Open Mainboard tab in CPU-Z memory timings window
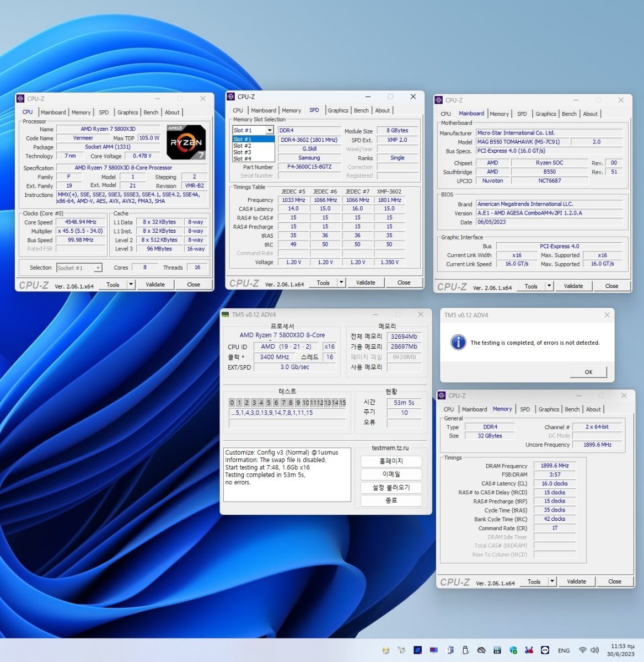 pyautogui.click(x=474, y=409)
